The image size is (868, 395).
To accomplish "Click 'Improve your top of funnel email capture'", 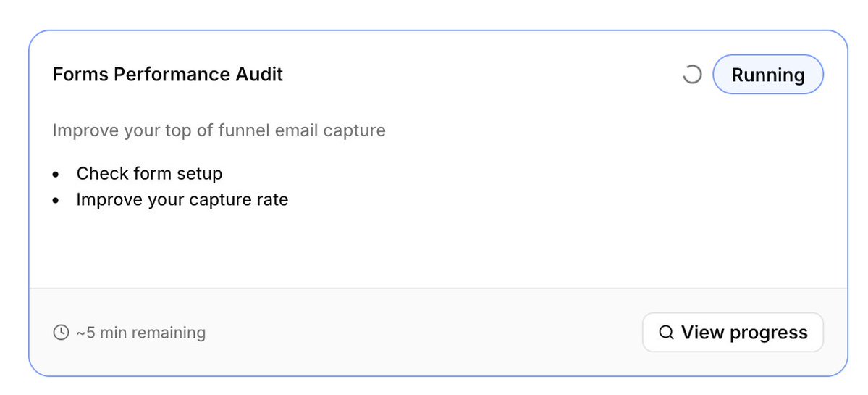I will 219,130.
